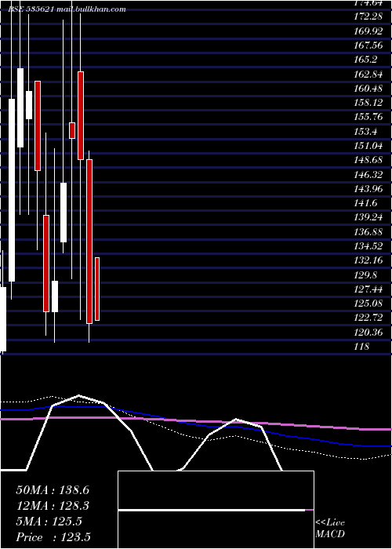
Task: Click the small red candle near 153.4
Action: 72,131
